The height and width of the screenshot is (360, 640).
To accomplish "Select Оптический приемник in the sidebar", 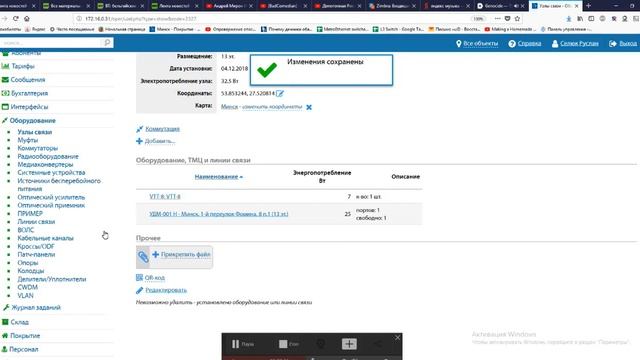I will [51, 205].
